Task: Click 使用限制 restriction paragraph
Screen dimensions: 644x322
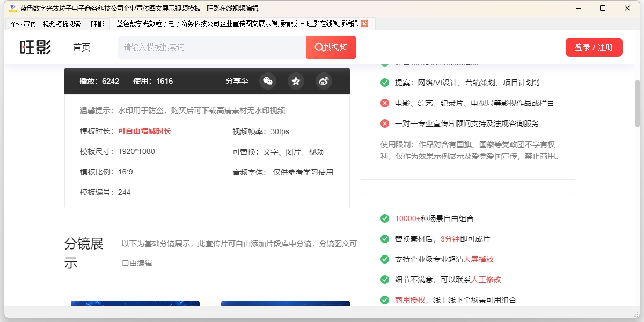Action: click(x=471, y=150)
